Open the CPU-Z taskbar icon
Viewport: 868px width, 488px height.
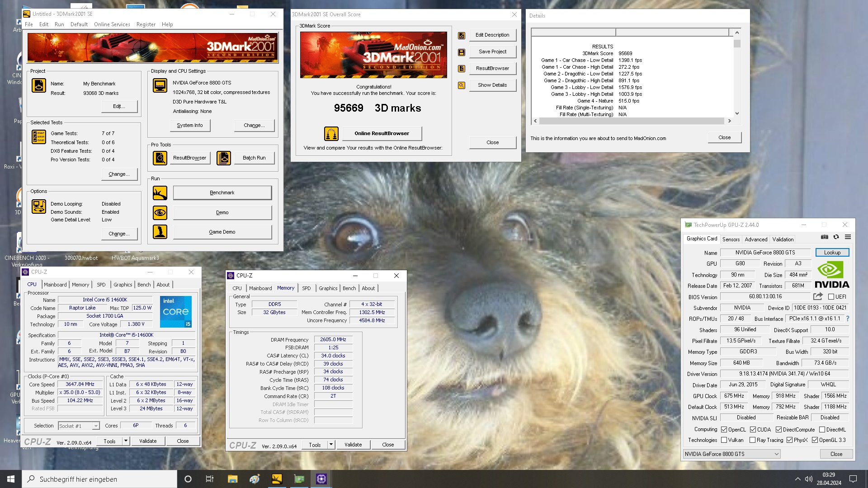click(321, 479)
